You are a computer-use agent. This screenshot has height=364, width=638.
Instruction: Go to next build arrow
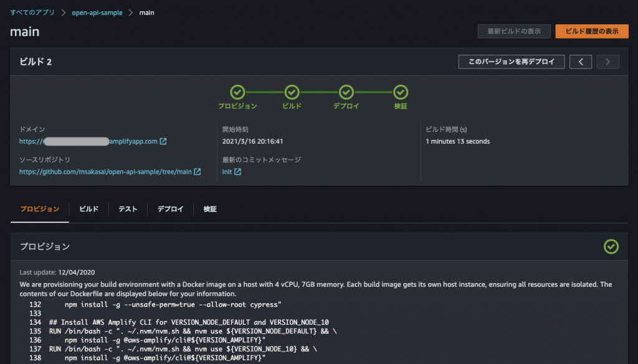pos(608,62)
